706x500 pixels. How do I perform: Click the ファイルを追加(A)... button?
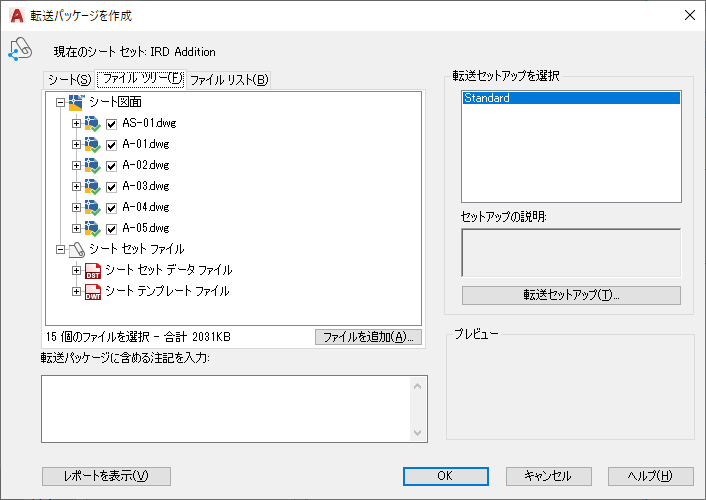368,337
